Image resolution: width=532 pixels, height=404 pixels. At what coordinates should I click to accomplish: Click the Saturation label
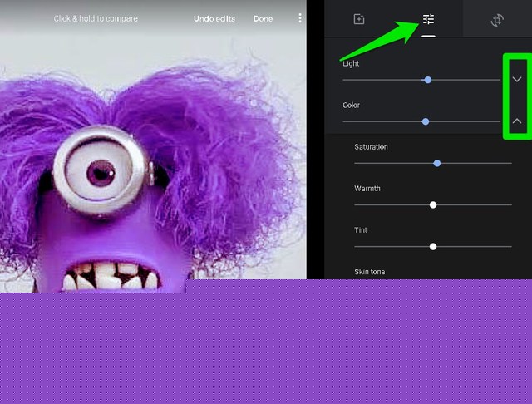[x=371, y=147]
